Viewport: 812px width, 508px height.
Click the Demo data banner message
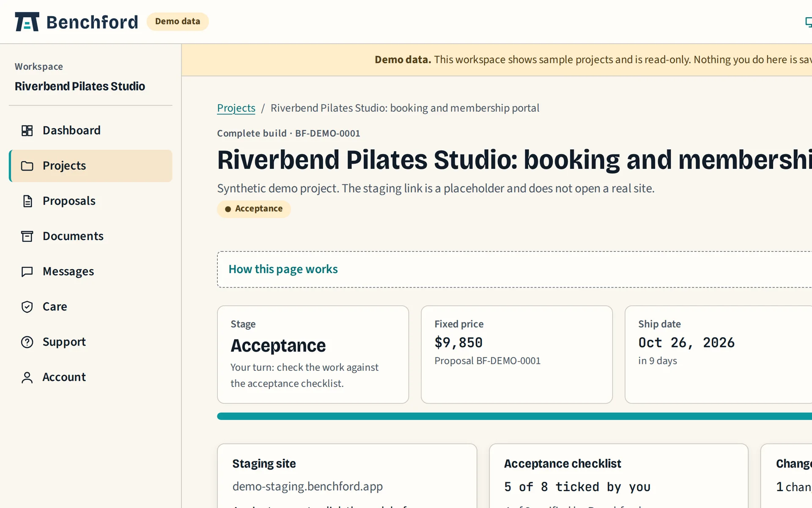click(x=593, y=60)
